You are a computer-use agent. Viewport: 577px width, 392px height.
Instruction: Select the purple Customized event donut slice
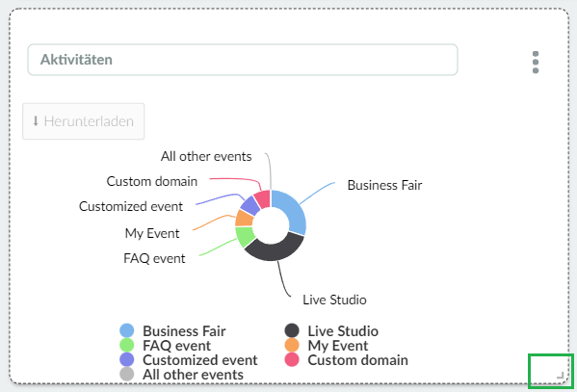250,205
